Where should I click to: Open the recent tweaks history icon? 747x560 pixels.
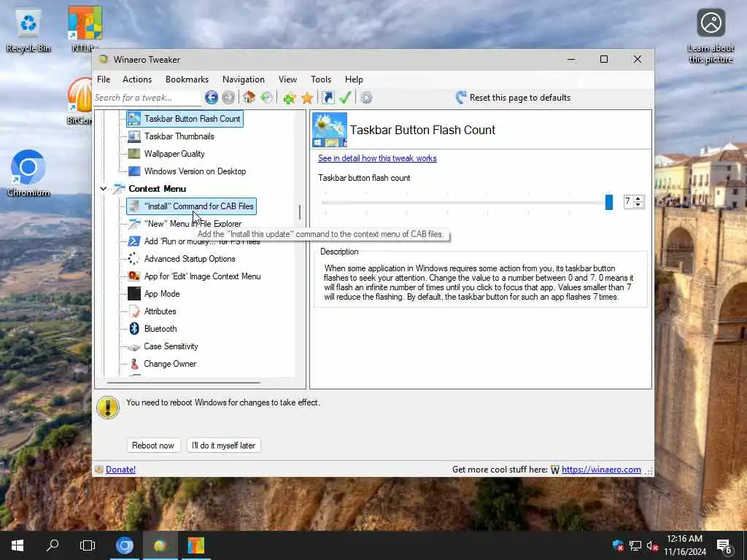click(x=267, y=98)
